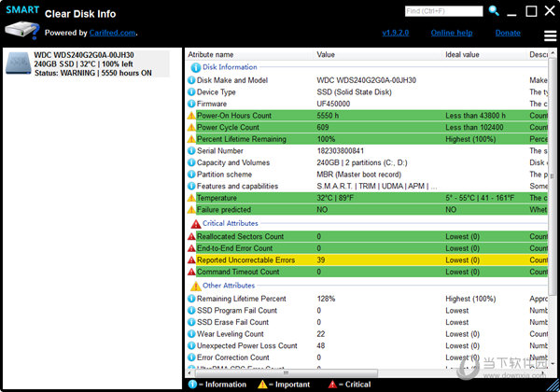Viewport: 560px width, 392px height.
Task: Click the magnifier search icon
Action: [494, 10]
